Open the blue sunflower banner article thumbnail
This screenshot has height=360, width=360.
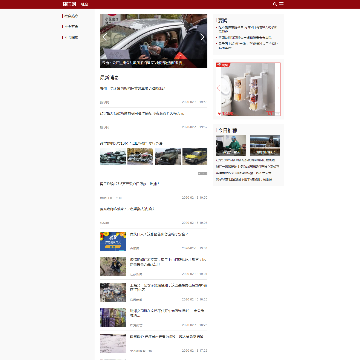point(113,241)
